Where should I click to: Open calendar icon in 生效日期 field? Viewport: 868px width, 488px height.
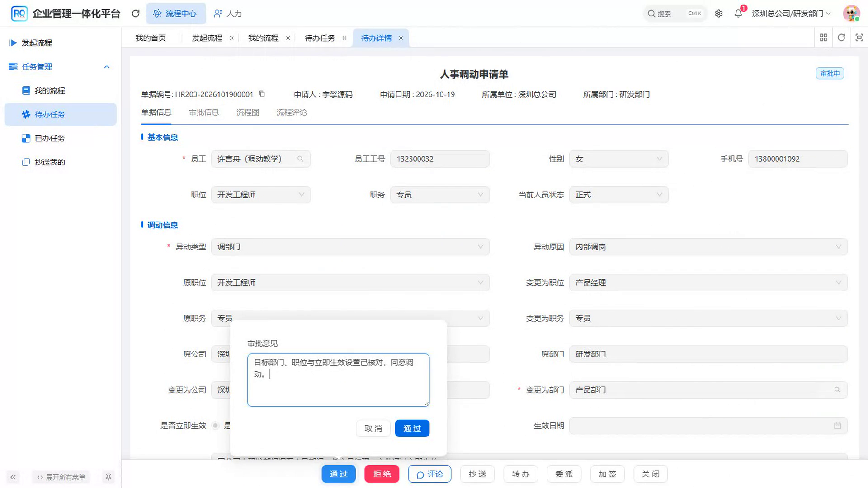click(837, 426)
